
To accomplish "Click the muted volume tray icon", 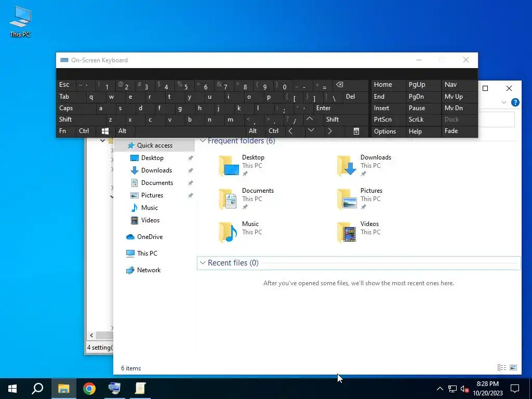I will click(x=464, y=389).
